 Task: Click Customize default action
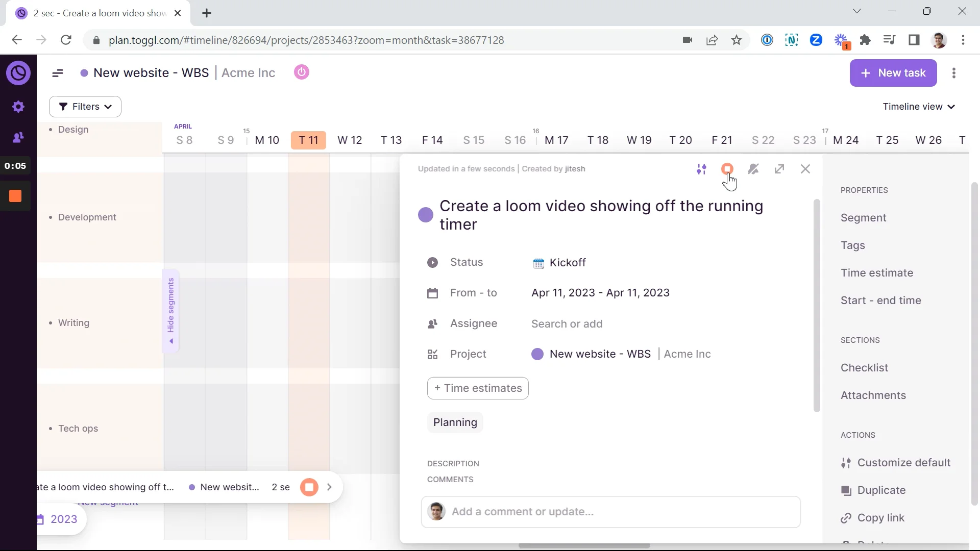click(896, 463)
